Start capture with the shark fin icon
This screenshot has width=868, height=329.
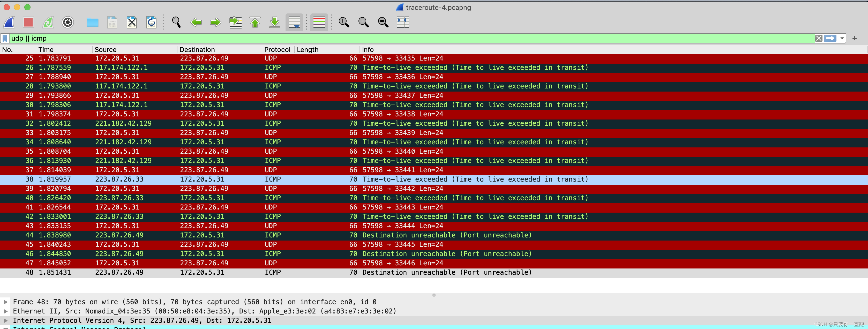(x=9, y=23)
